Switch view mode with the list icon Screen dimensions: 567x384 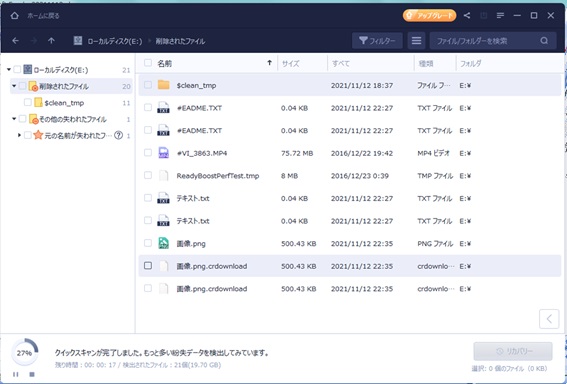point(416,41)
